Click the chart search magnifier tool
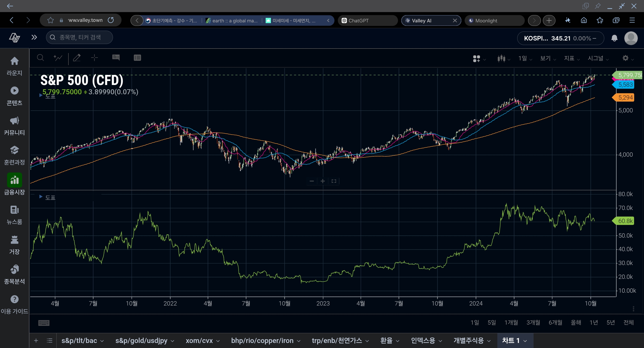The image size is (644, 348). (40, 58)
